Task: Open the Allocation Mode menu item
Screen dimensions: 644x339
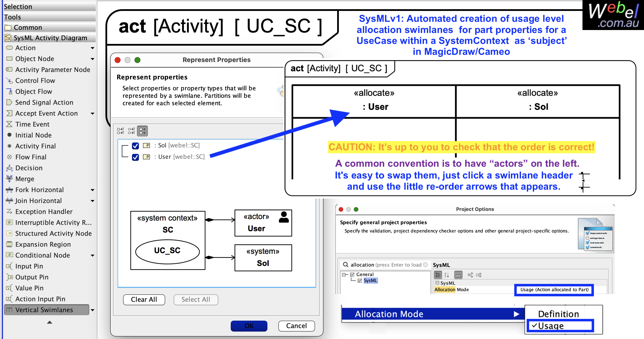Action: coord(389,314)
